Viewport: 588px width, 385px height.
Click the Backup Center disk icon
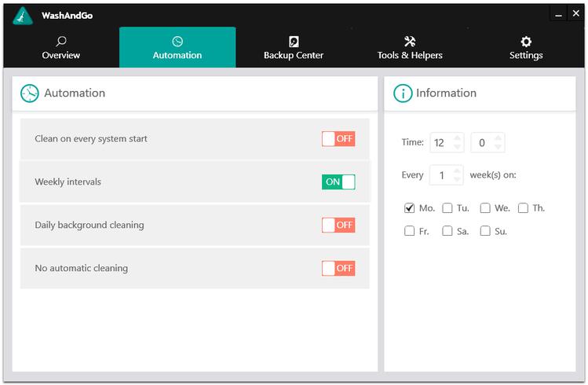point(294,42)
